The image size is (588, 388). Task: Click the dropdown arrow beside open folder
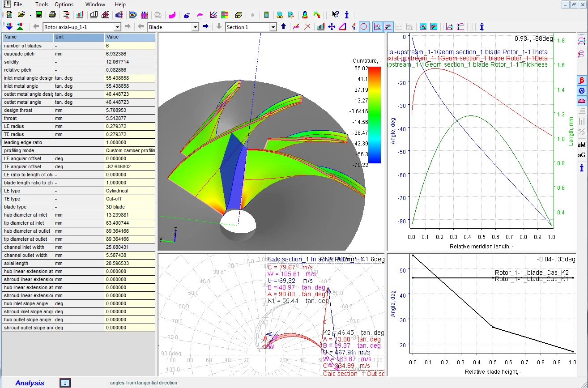click(30, 15)
